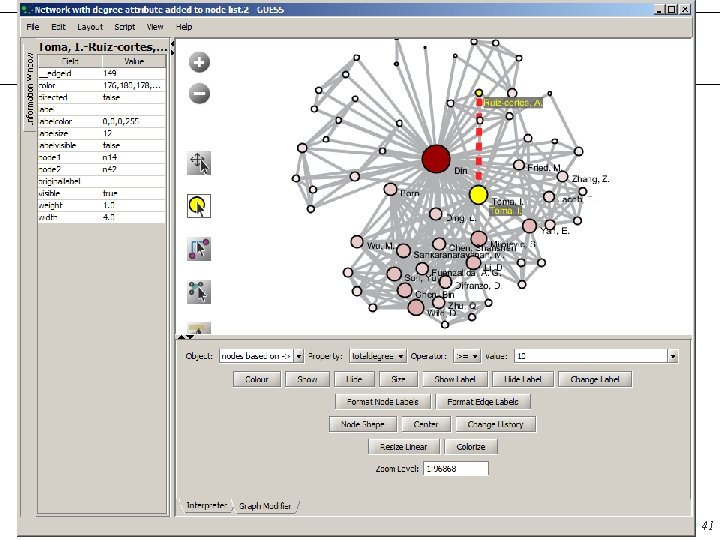Click the Show button
The image size is (720, 540).
click(x=307, y=379)
